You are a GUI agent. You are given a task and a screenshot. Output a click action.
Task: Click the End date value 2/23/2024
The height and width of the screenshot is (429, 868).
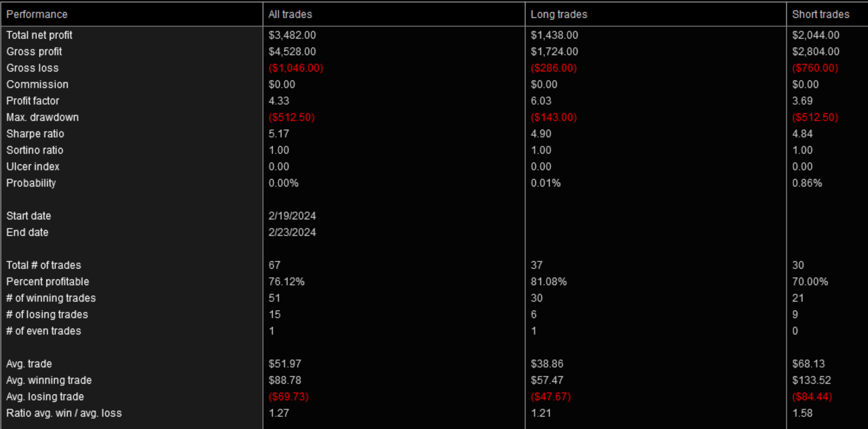pos(292,232)
